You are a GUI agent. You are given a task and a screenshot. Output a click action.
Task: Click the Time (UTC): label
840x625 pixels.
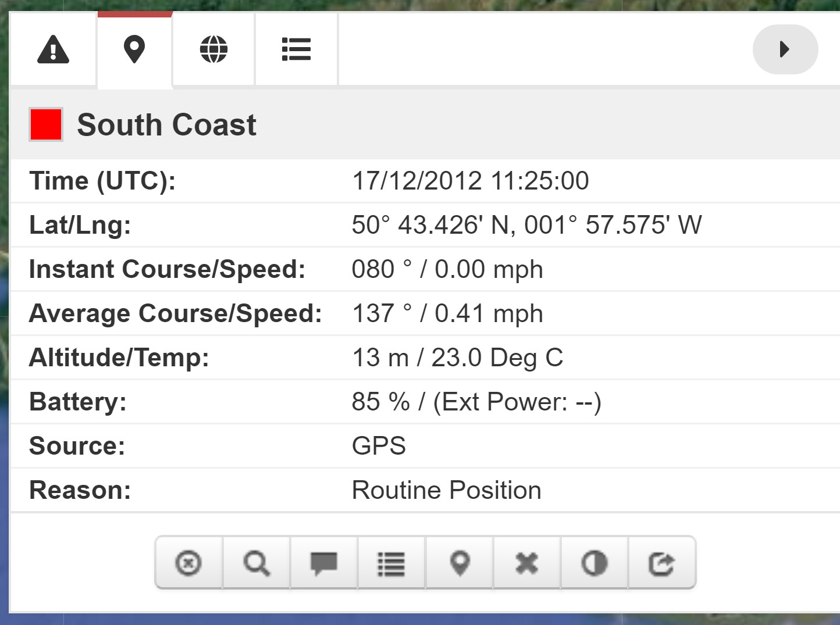point(102,181)
